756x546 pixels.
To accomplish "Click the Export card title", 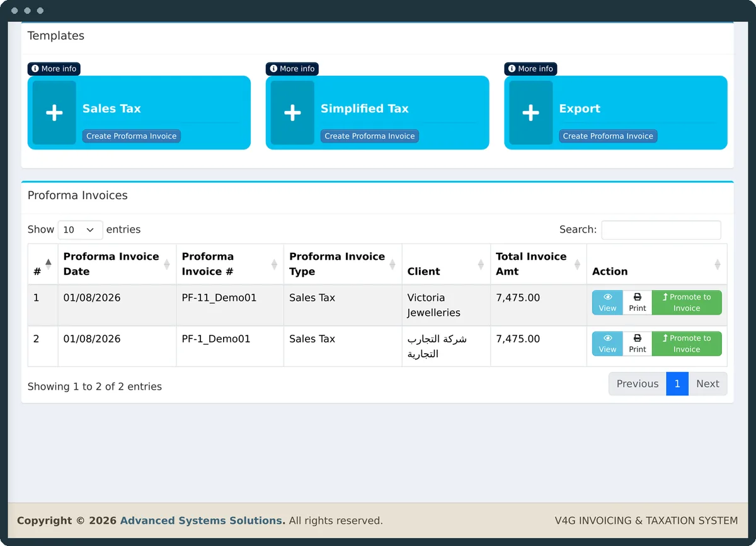I will [580, 108].
